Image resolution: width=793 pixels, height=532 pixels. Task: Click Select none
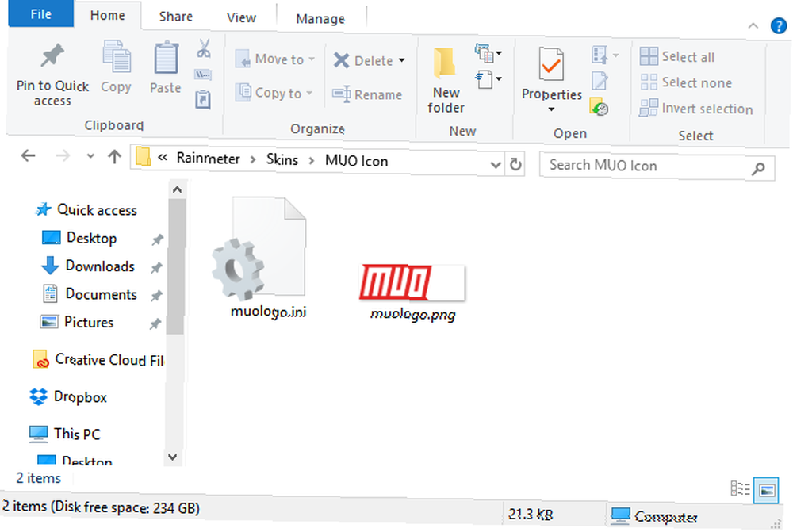686,82
